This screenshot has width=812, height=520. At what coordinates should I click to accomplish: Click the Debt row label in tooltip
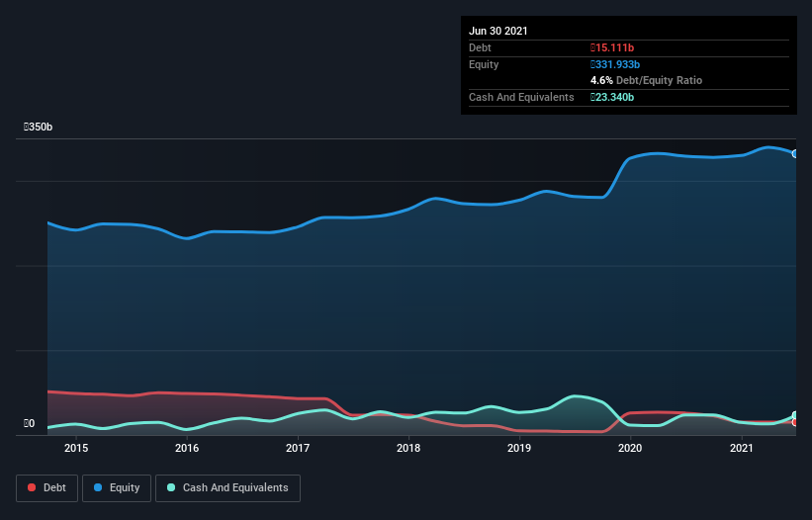coord(480,47)
